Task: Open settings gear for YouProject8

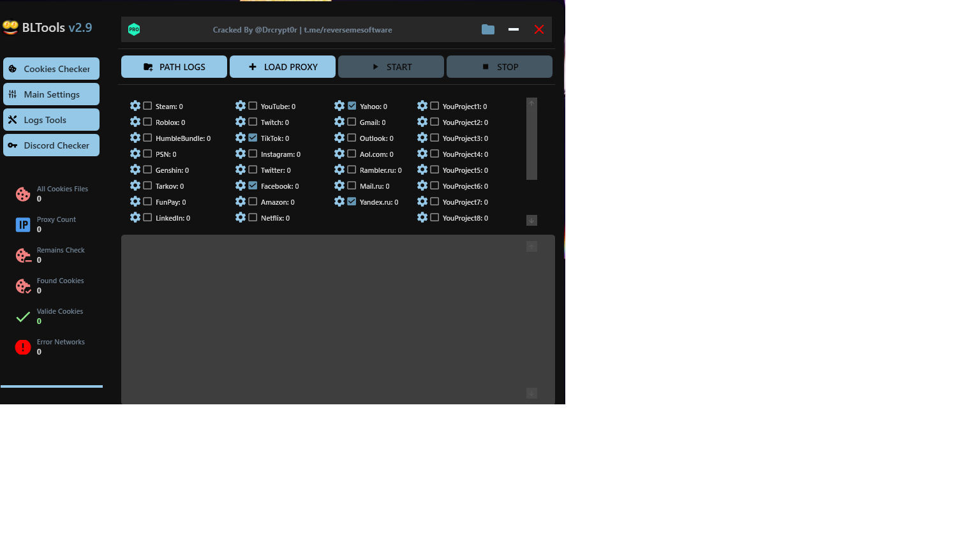Action: 422,217
